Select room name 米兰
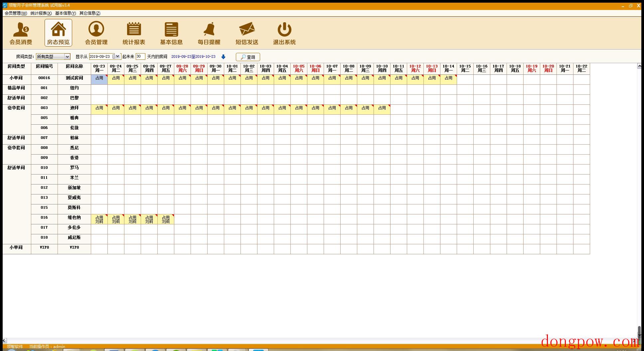This screenshot has height=351, width=644. 74,178
